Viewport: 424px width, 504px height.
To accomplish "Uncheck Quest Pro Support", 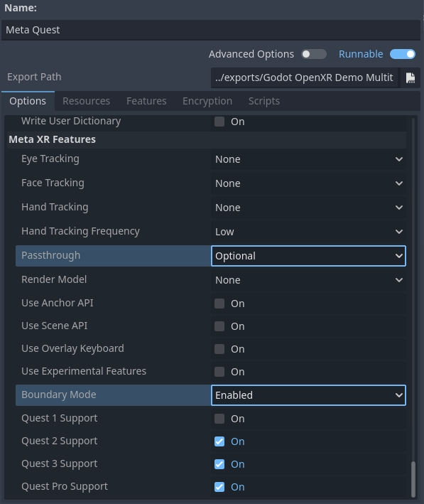I will pyautogui.click(x=219, y=487).
